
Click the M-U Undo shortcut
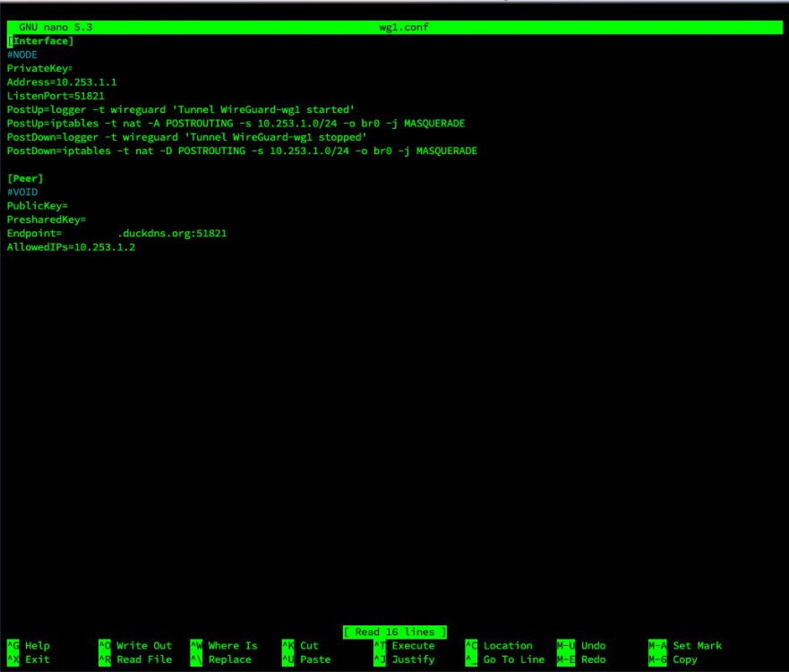pos(581,645)
